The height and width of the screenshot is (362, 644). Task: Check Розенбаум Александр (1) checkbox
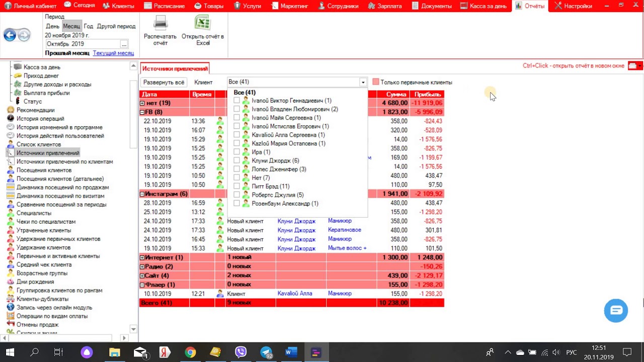point(236,203)
